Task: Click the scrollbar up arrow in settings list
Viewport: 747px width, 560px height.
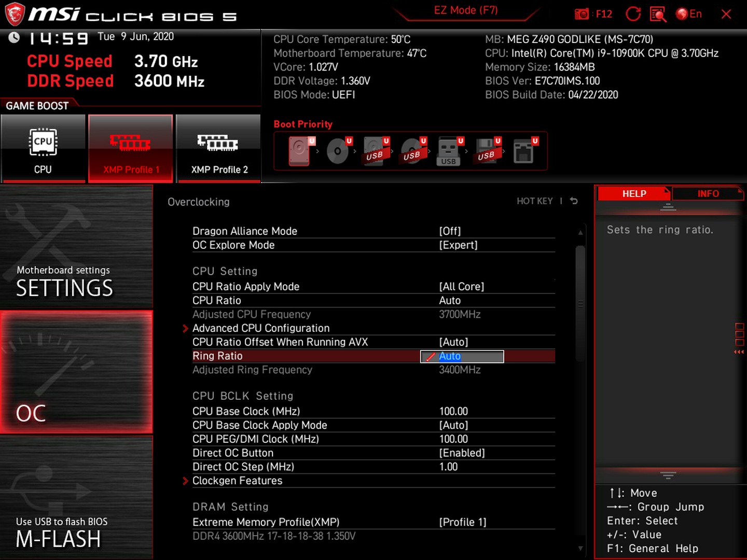Action: (580, 233)
